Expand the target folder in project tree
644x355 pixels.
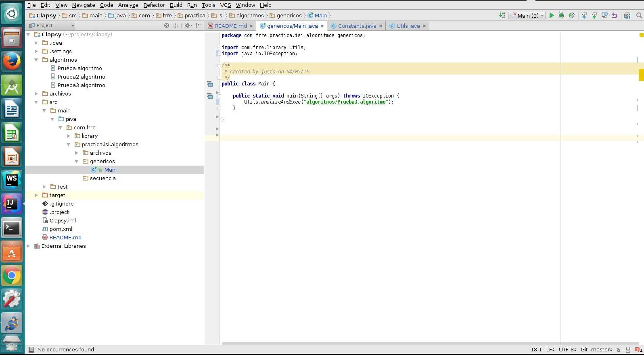click(x=36, y=195)
